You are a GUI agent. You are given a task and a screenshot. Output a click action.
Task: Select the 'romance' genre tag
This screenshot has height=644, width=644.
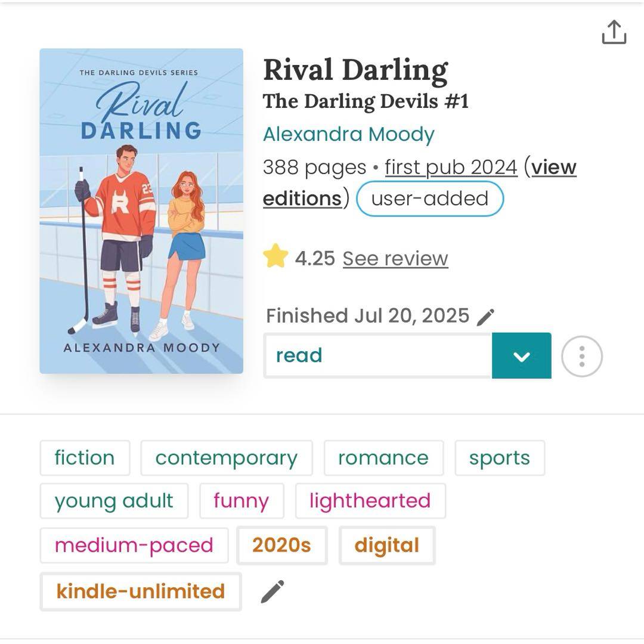point(383,458)
